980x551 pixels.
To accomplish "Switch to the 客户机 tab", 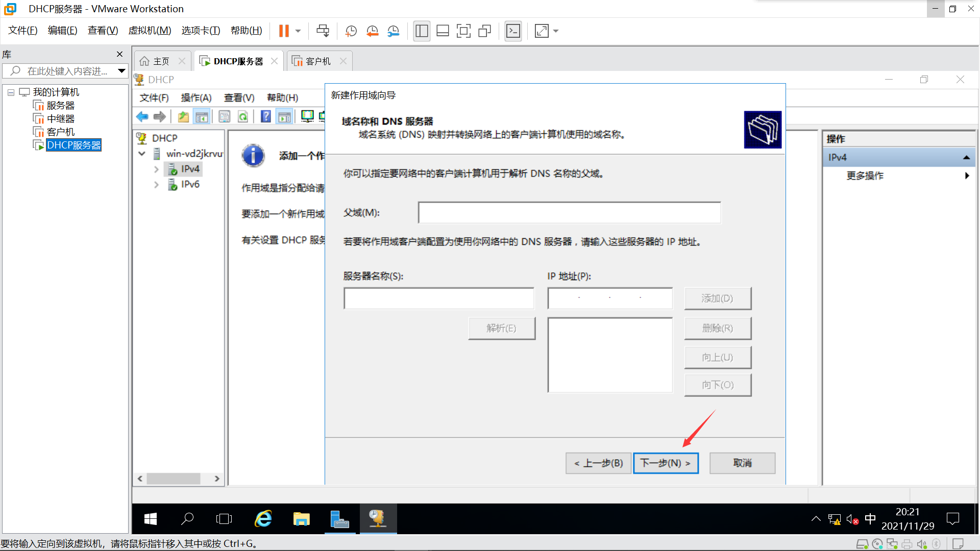I will (x=317, y=61).
